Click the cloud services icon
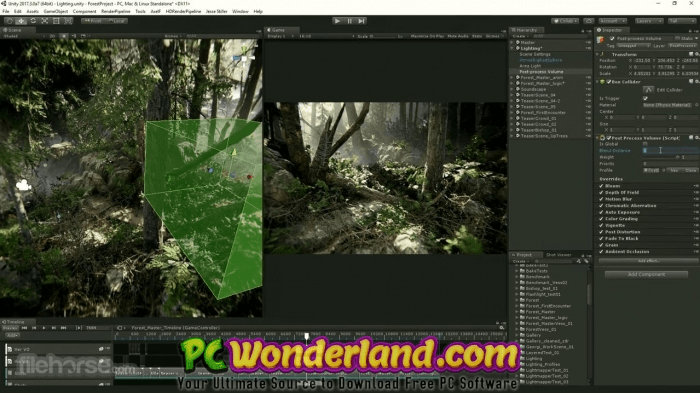The width and height of the screenshot is (700, 393). [589, 21]
